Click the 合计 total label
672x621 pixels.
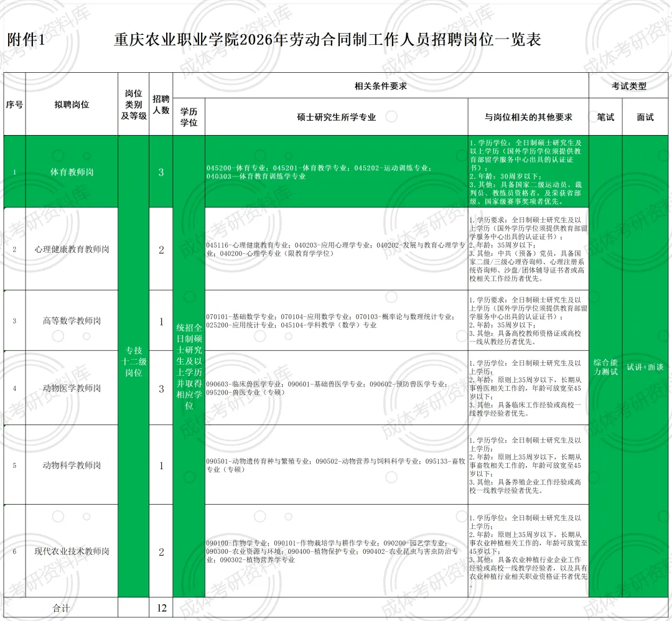point(61,608)
